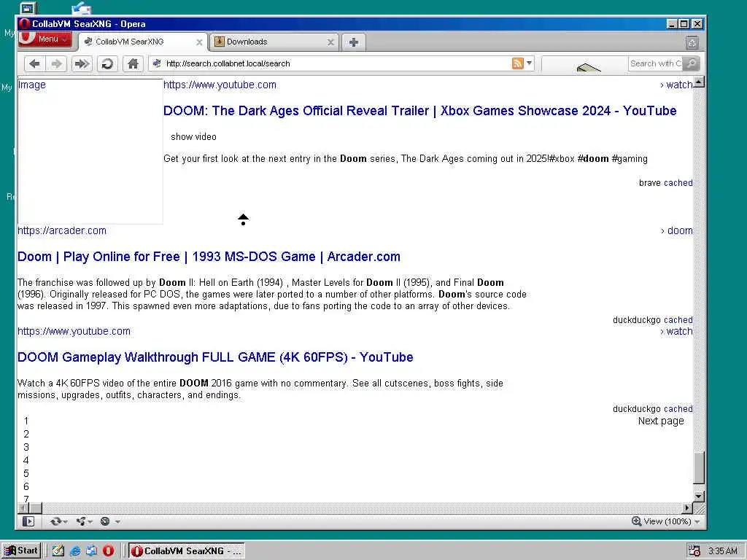Open the Opera Turbo icon

pyautogui.click(x=105, y=521)
